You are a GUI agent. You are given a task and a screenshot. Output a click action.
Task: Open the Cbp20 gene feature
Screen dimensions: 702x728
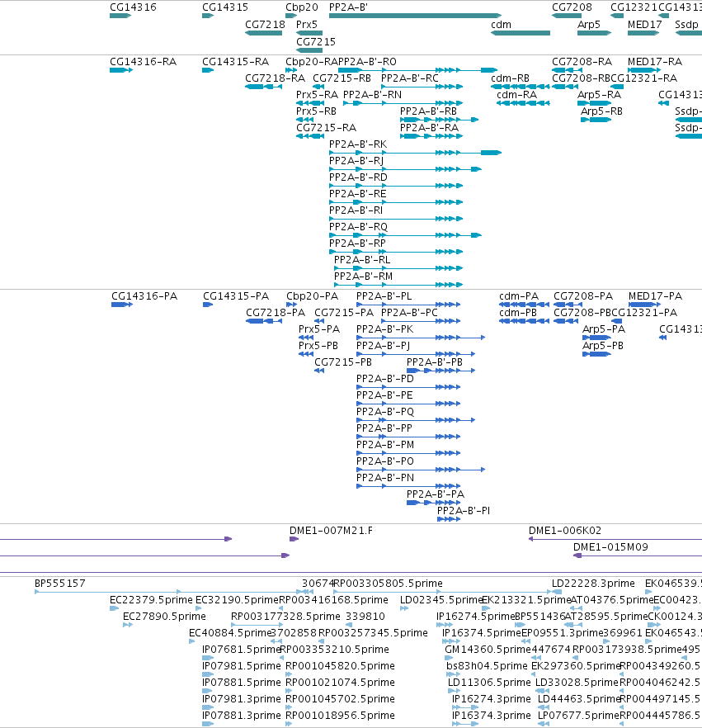[291, 16]
